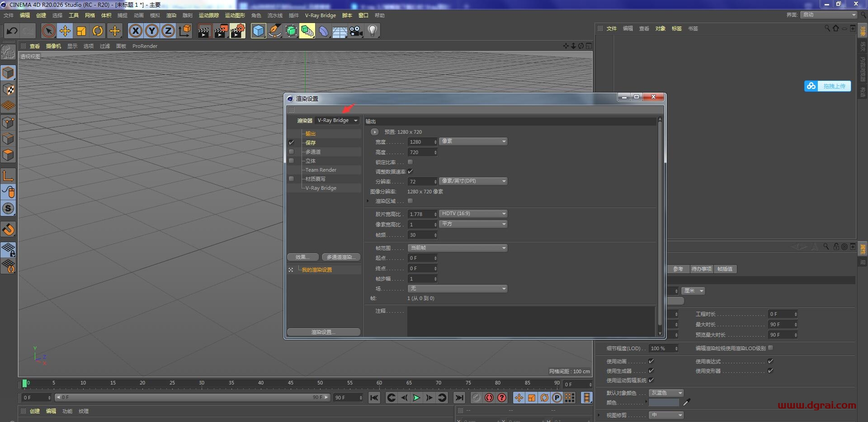868x422 pixels.
Task: Open the Pen spline tool icon
Action: (x=274, y=31)
